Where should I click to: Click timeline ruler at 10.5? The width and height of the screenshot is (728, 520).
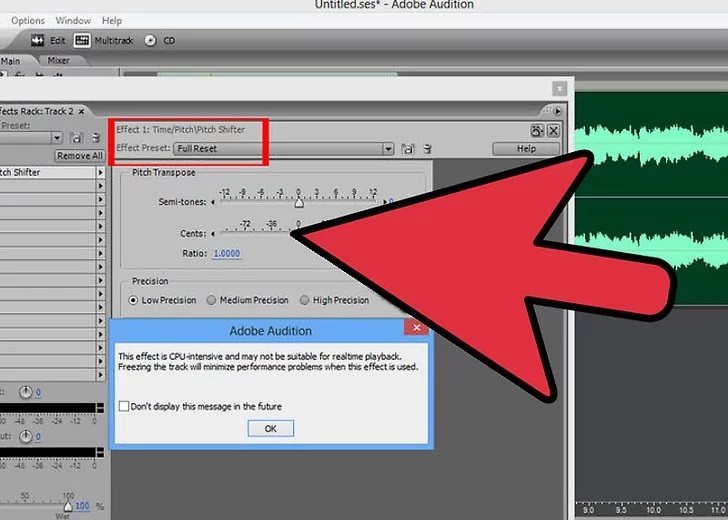pos(686,510)
